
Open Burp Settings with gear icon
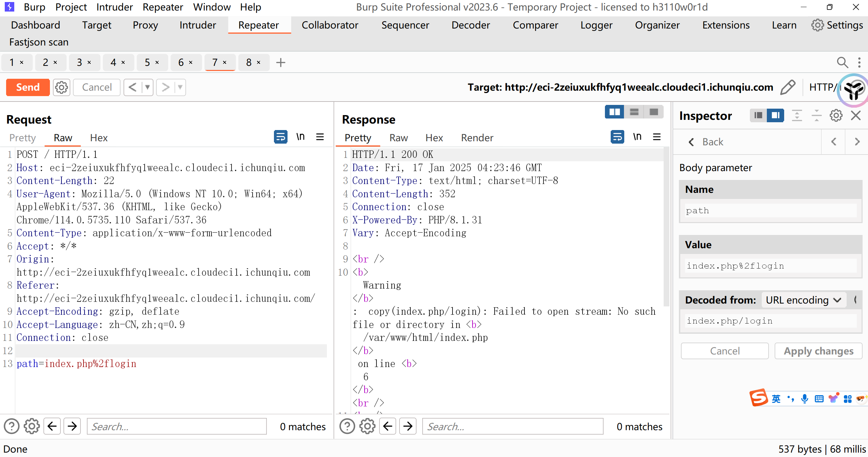(837, 25)
